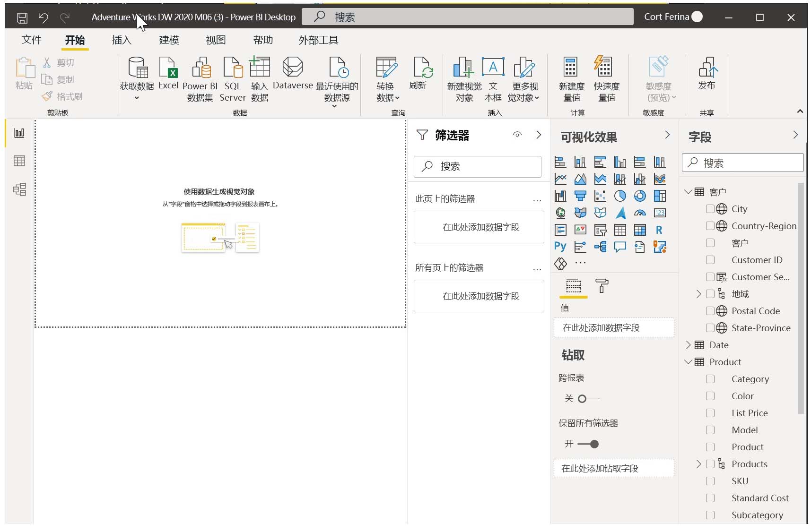Viewport: 811px width, 532px height.
Task: Open the 文件 menu
Action: point(32,40)
